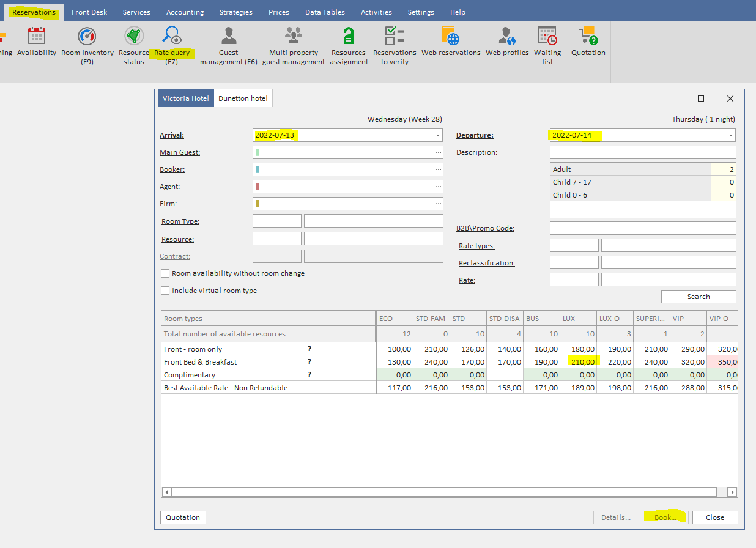Viewport: 756px width, 548px height.
Task: Click the Resource label link
Action: (x=177, y=239)
